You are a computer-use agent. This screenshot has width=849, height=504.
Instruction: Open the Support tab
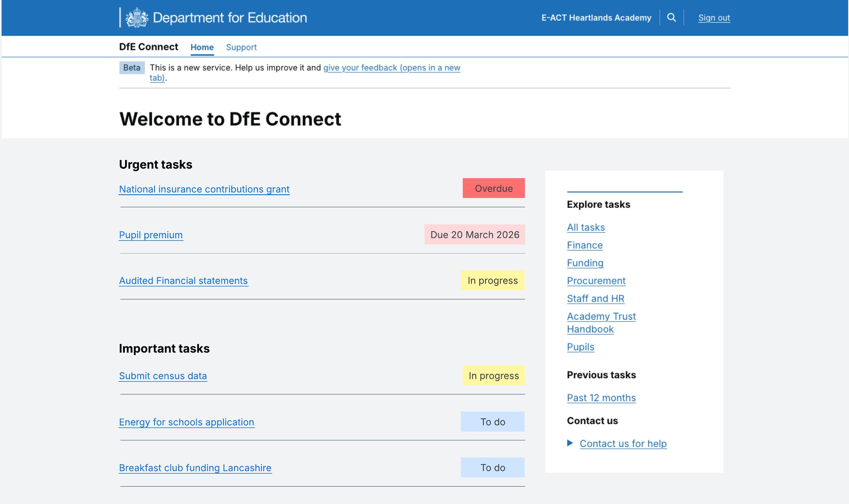[241, 47]
